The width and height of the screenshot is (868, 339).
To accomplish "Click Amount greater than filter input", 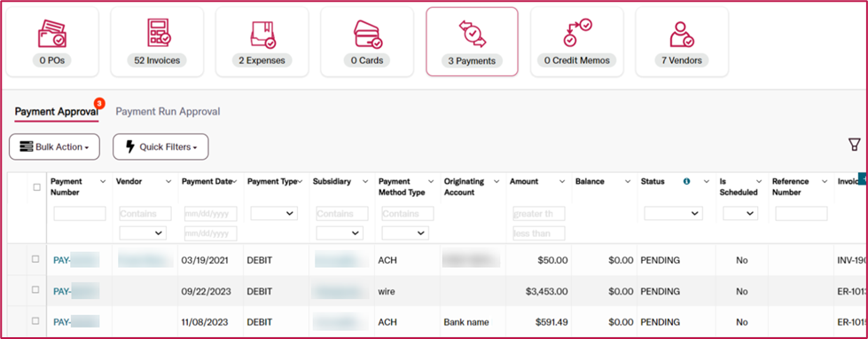I will click(x=539, y=214).
